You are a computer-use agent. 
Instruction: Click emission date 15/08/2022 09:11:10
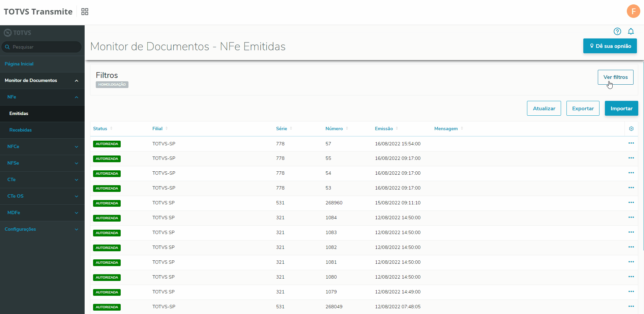(398, 203)
